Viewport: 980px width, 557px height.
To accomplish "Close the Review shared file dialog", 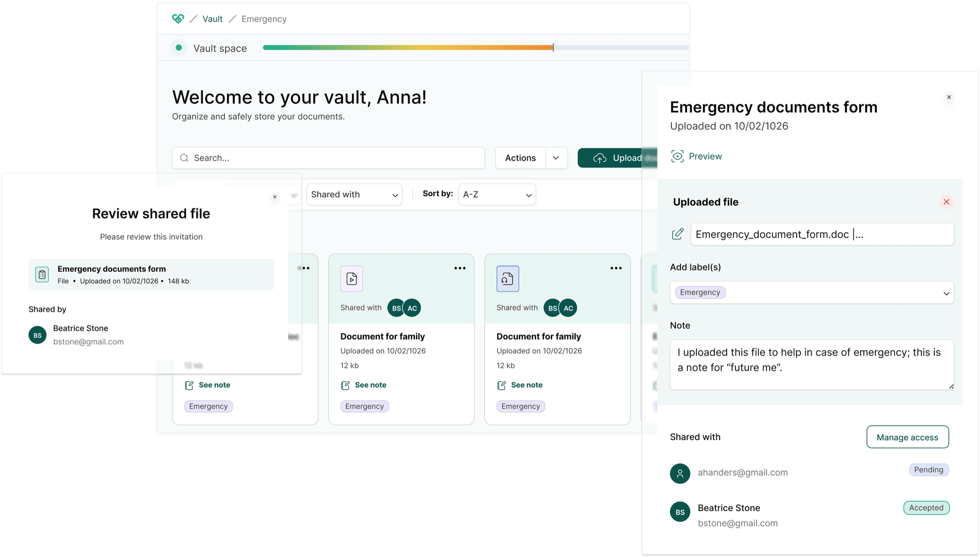I will (275, 197).
